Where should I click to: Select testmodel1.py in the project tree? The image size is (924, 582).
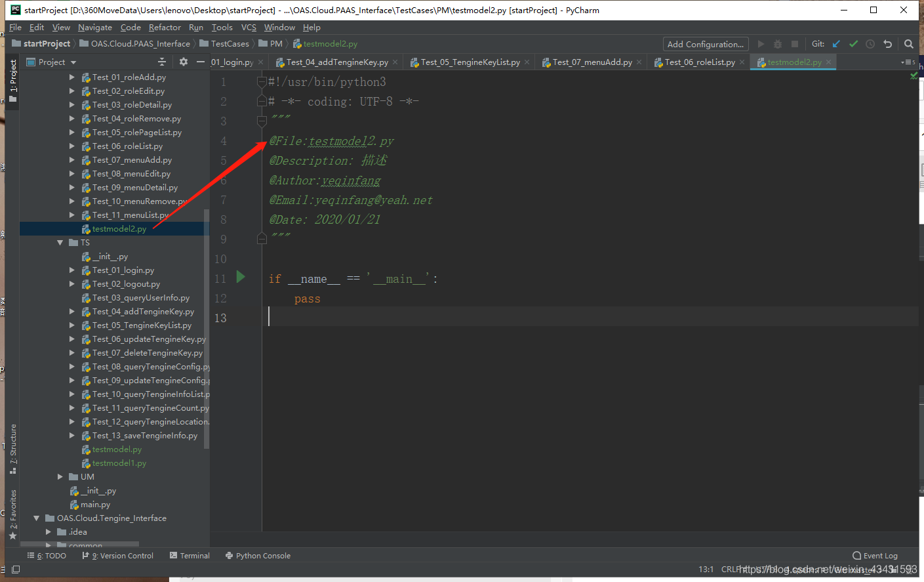119,463
